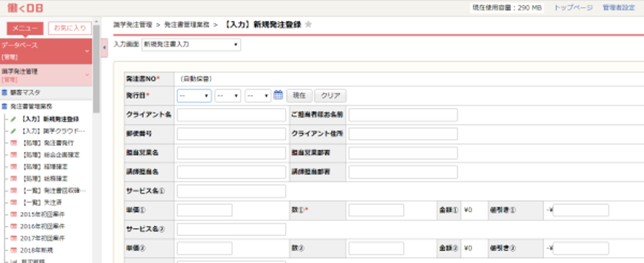
Task: Click the 数② input field
Action: (x=376, y=248)
